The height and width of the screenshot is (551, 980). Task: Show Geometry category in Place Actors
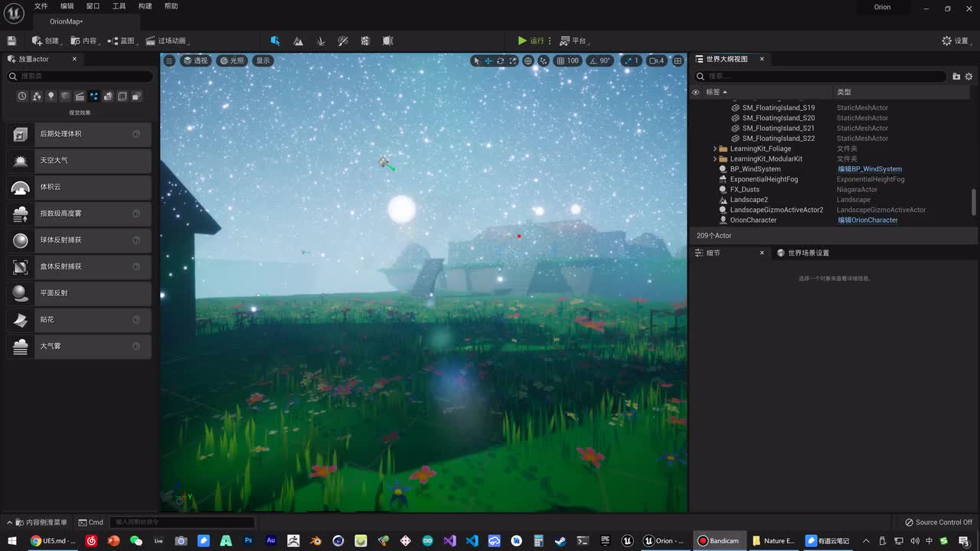point(108,96)
